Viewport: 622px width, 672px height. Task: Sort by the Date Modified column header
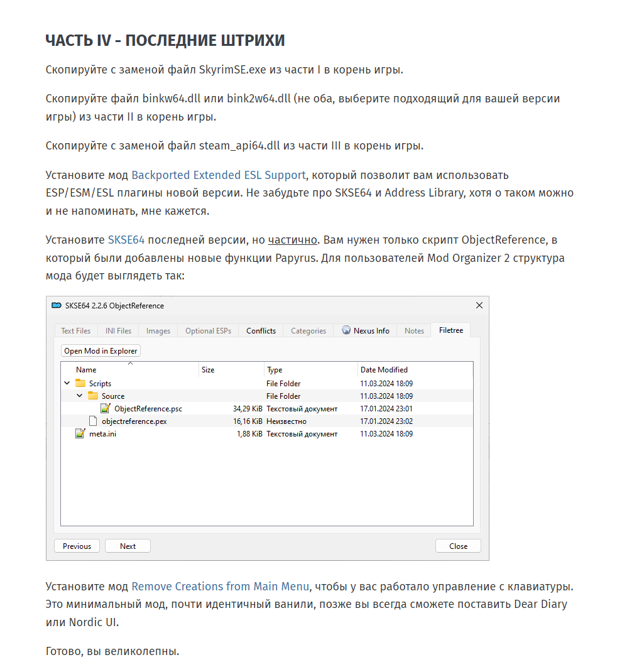415,369
